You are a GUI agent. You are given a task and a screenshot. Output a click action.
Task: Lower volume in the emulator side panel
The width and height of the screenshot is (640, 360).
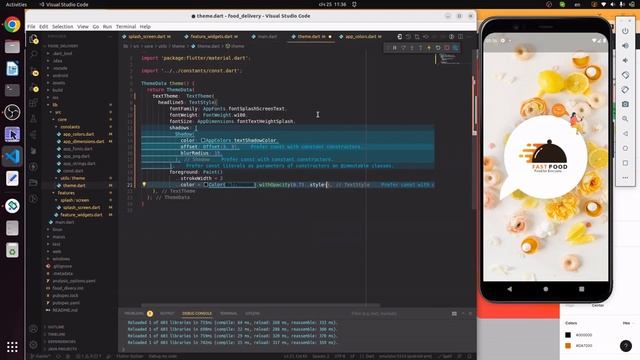(625, 60)
